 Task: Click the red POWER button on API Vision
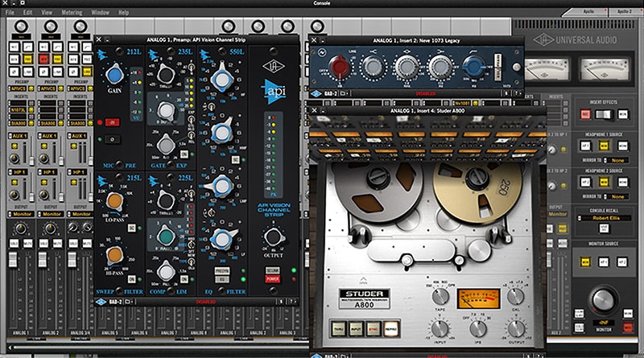(273, 279)
